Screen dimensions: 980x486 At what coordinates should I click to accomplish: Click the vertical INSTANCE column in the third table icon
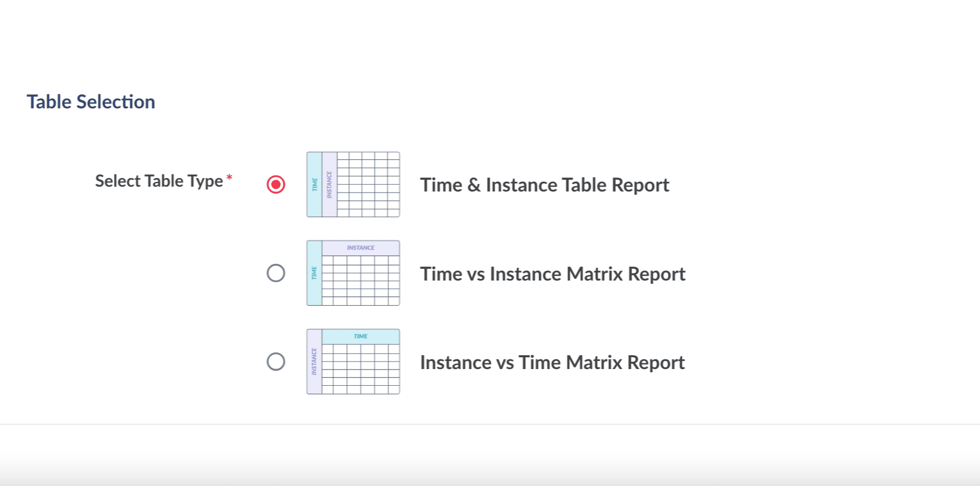tap(315, 362)
